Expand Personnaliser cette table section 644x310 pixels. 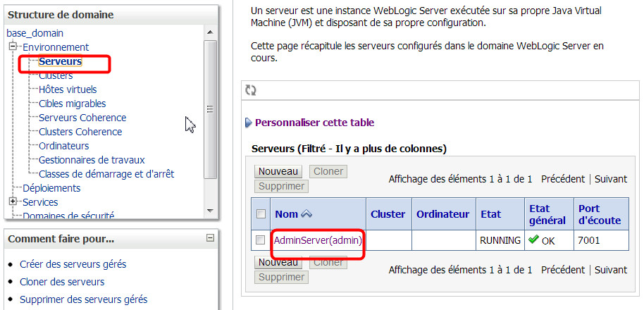249,123
